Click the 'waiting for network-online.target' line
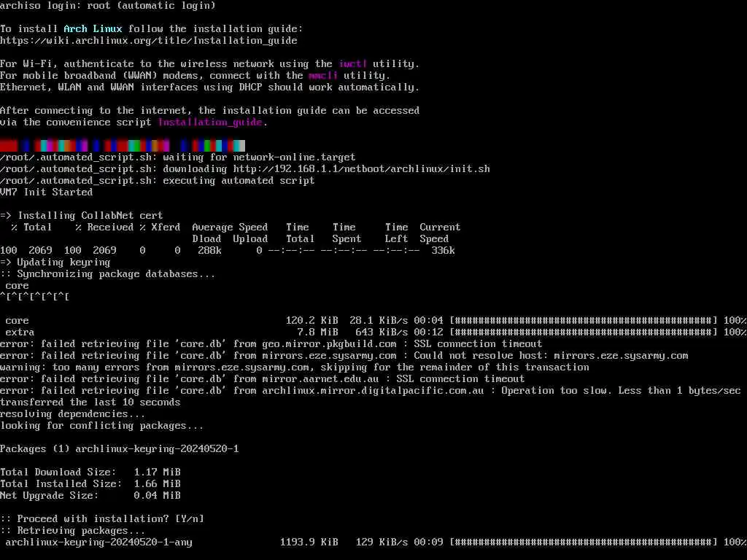 (x=178, y=157)
